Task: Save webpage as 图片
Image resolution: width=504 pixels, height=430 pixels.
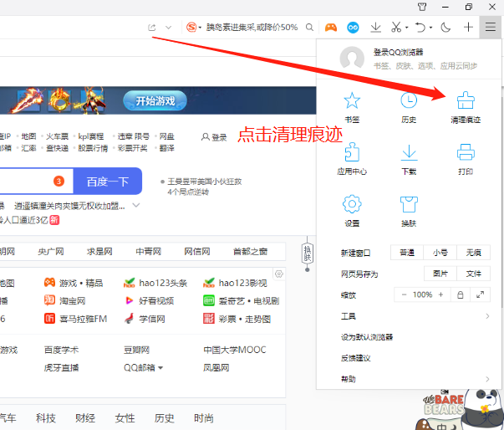Action: [440, 274]
